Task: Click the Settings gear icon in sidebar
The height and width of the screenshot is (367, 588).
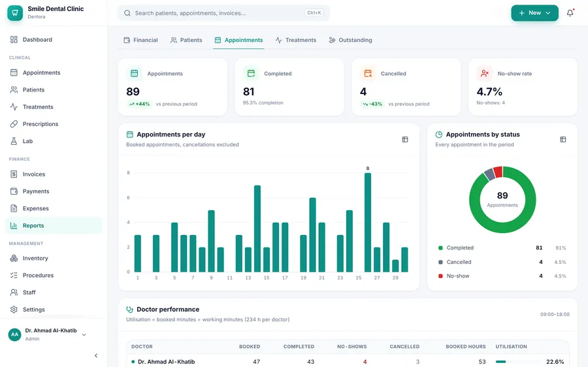Action: point(14,310)
